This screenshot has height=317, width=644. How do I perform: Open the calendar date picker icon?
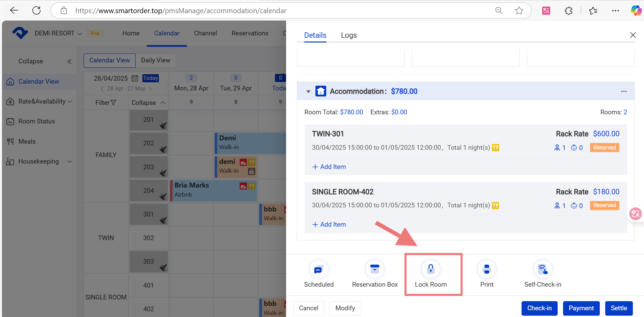(135, 78)
